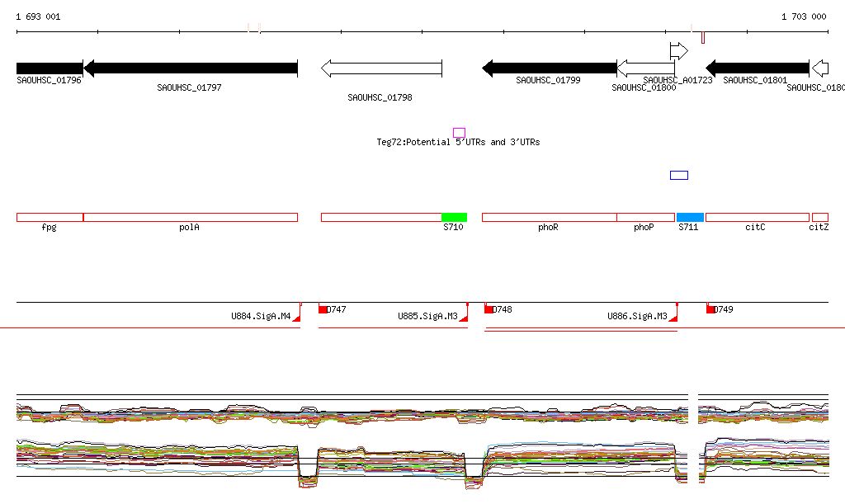Screen dimensions: 845x504
Task: Click the SAOUHSC_01796 gene block
Action: click(50, 68)
